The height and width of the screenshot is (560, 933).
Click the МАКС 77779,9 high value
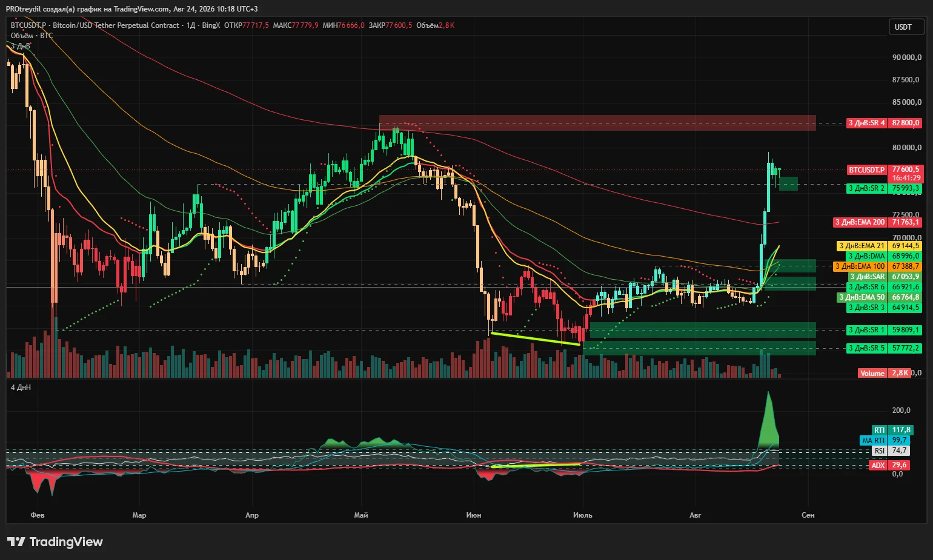point(296,25)
